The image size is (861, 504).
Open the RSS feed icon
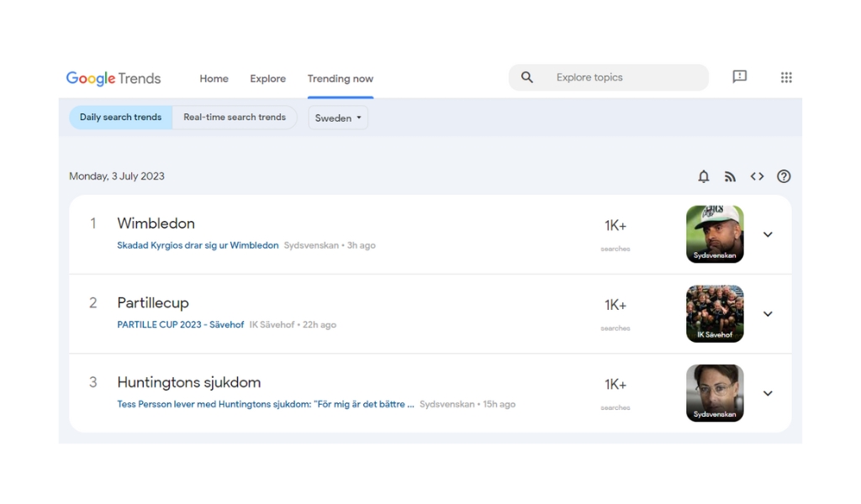tap(730, 176)
